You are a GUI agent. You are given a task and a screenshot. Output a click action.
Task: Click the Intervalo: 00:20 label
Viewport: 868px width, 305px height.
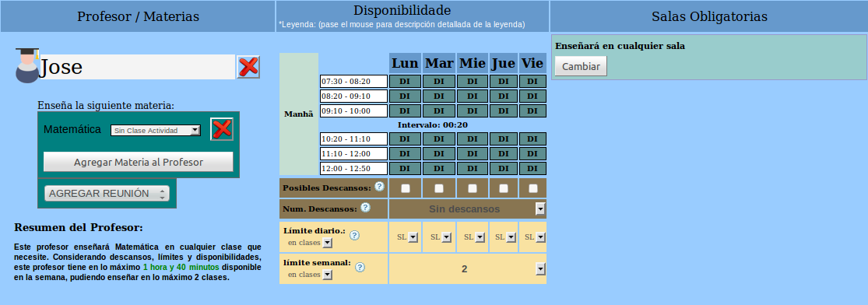tap(432, 125)
